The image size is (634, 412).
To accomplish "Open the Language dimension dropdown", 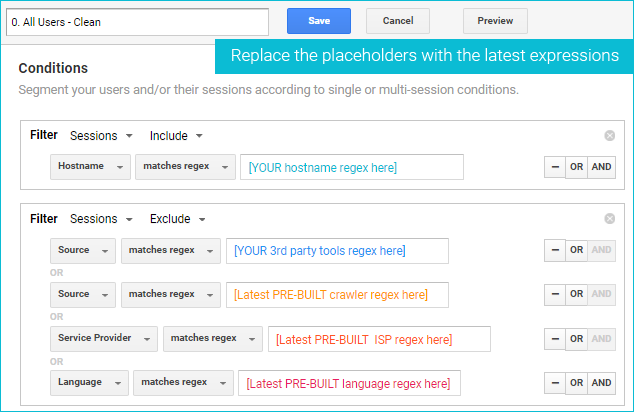I will 90,382.
